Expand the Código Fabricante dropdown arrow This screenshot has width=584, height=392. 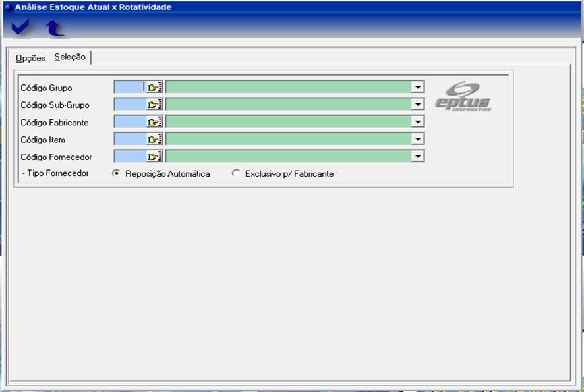tap(417, 122)
